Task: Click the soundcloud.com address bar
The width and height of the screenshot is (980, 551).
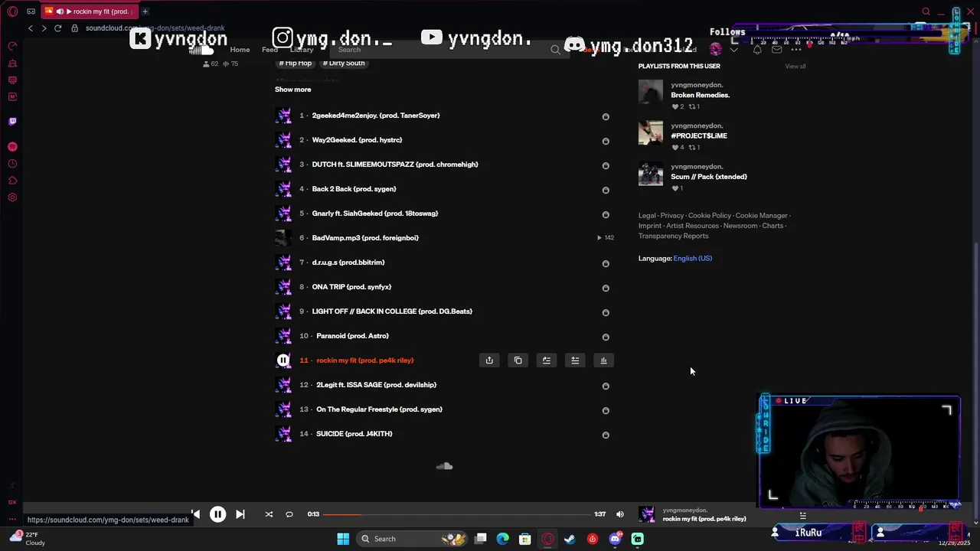Action: point(155,28)
